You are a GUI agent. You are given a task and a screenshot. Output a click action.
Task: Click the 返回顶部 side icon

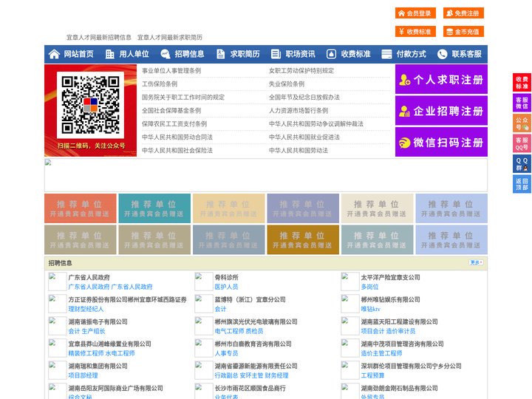[x=522, y=184]
